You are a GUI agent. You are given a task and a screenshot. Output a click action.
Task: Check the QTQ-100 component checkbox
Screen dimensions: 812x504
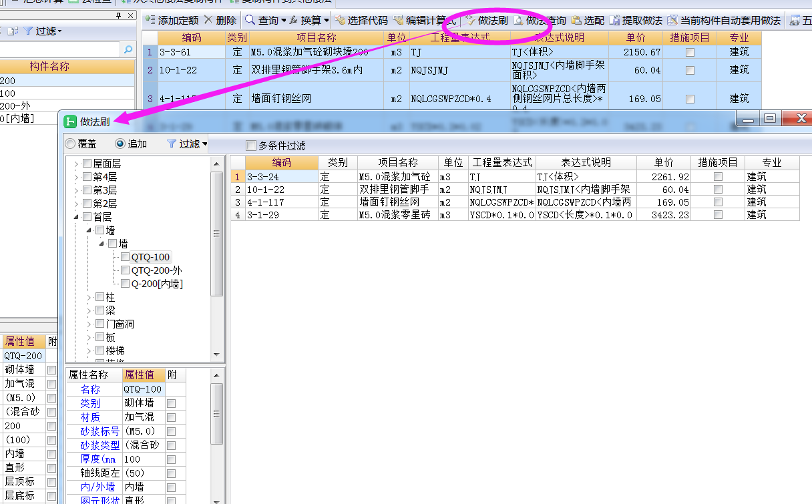pyautogui.click(x=126, y=257)
